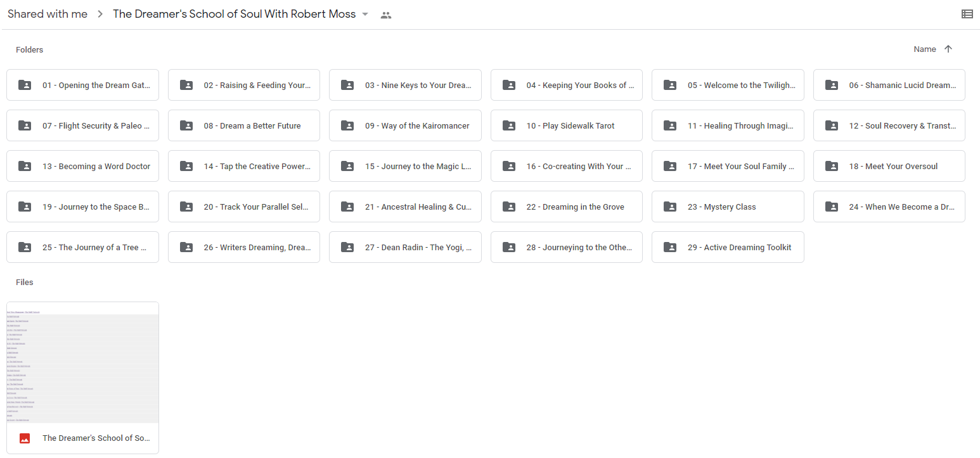Click folder icon of 03 - Nine Keys to Your Drea...
The image size is (980, 458).
pos(347,85)
